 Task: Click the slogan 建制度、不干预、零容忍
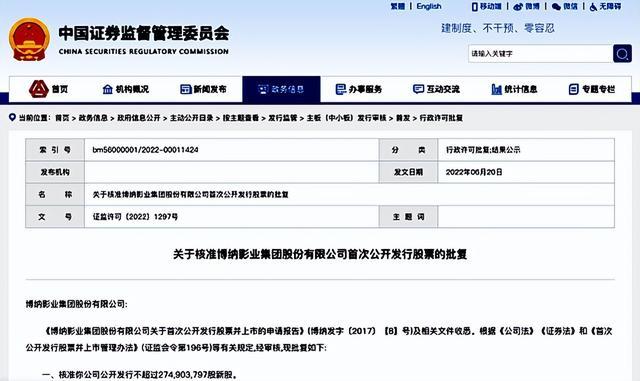(498, 28)
